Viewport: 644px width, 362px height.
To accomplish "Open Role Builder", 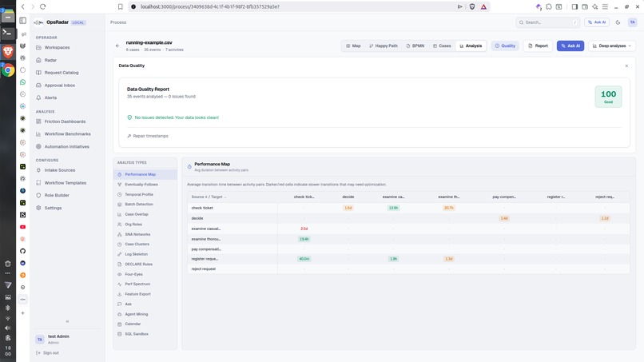I will [57, 195].
